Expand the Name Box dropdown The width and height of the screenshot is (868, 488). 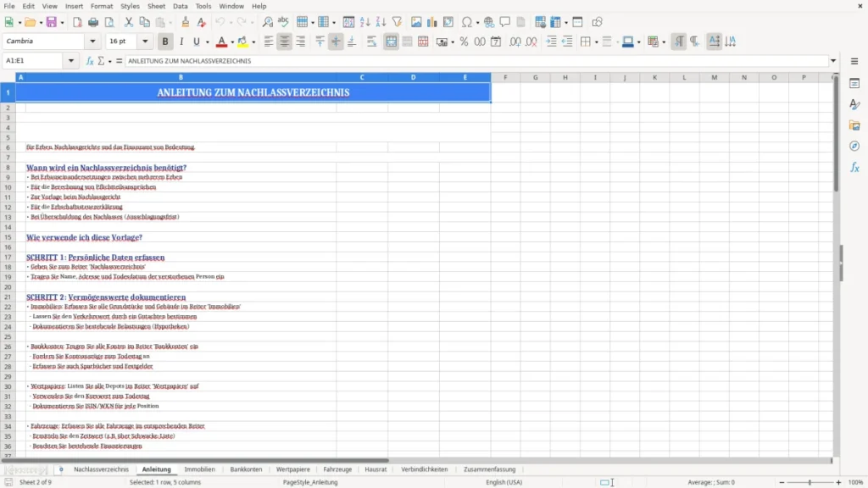71,61
